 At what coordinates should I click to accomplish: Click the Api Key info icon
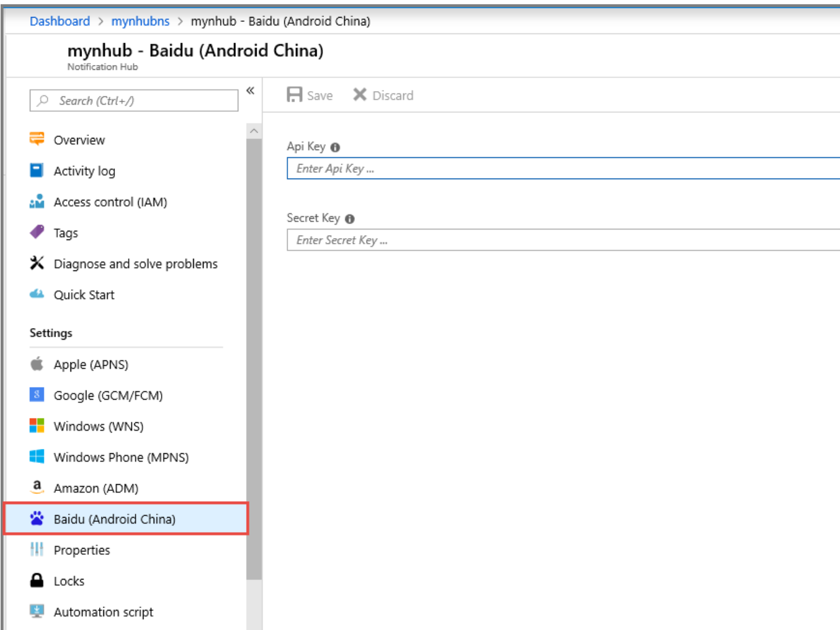click(x=335, y=148)
